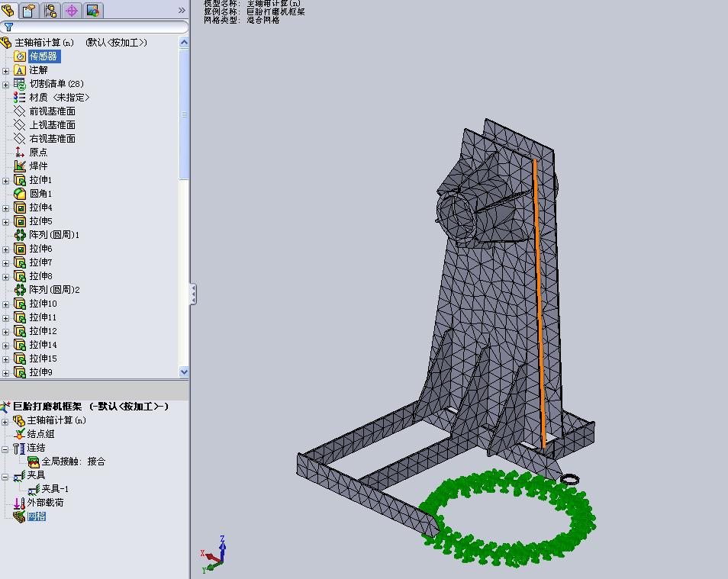The image size is (728, 579).
Task: Collapse the 连结 connections node
Action: pos(5,449)
